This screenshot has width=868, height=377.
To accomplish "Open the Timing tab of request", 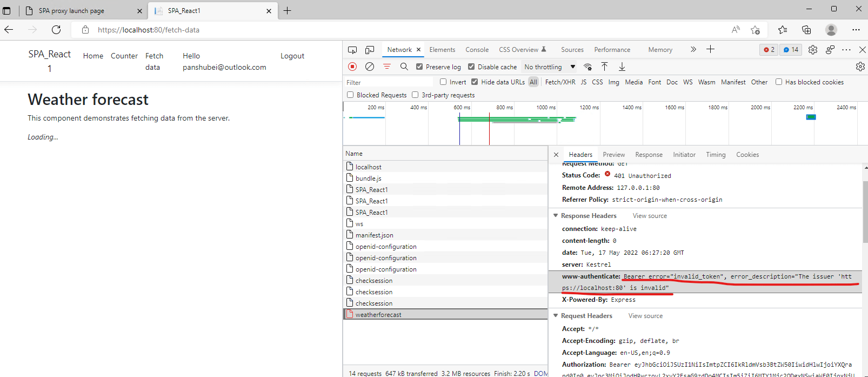I will pyautogui.click(x=716, y=155).
